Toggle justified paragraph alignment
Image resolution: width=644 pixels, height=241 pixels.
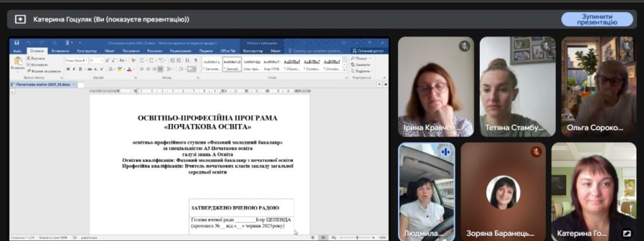tap(160, 69)
